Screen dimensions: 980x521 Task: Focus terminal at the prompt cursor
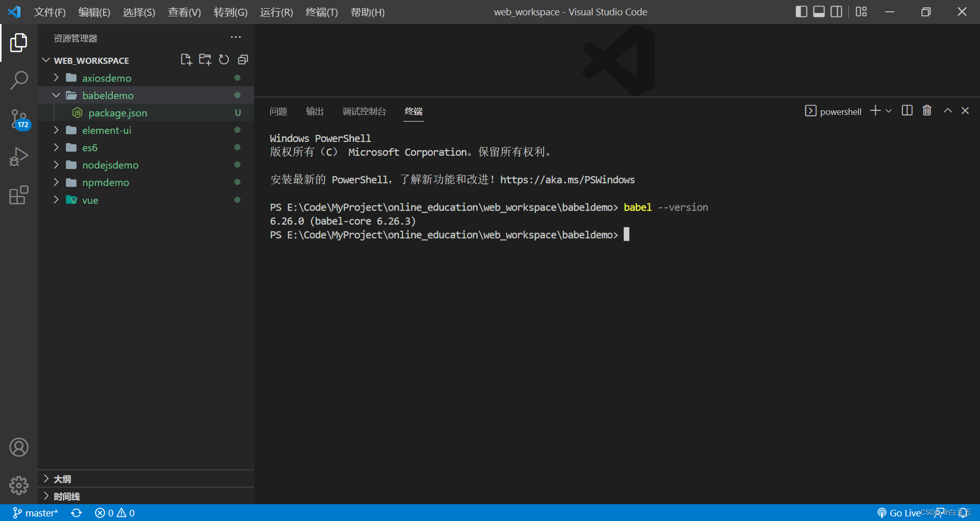click(x=626, y=234)
